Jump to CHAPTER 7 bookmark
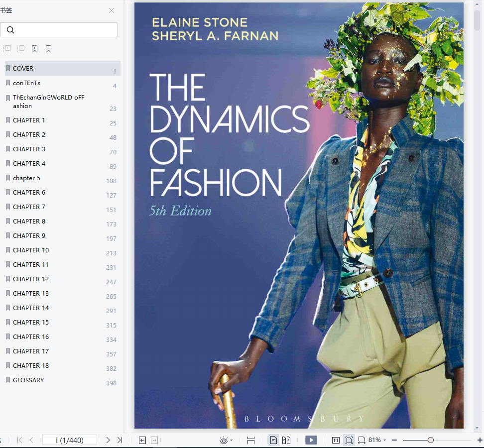 (x=63, y=207)
